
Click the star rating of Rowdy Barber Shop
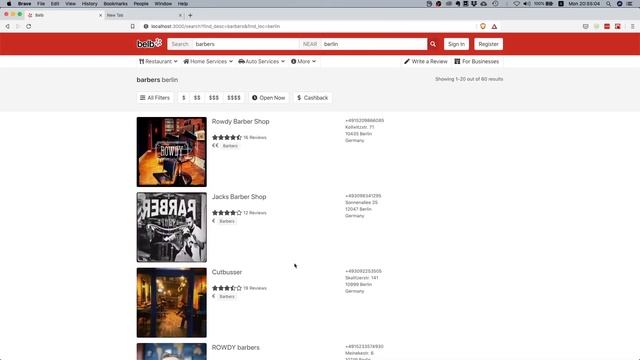click(x=227, y=138)
